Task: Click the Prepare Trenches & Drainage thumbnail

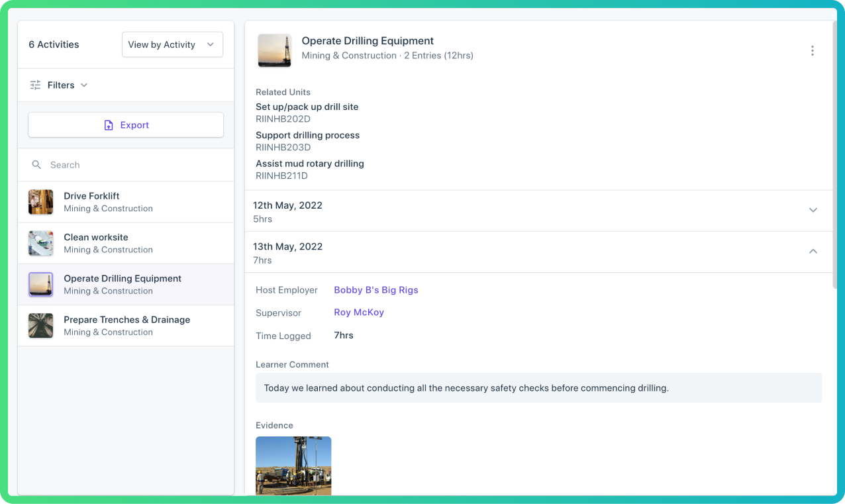Action: click(41, 326)
